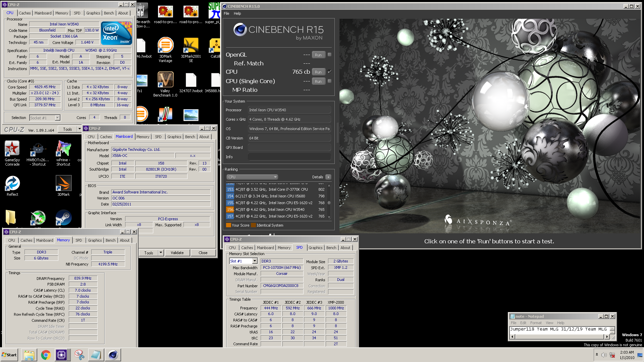The height and width of the screenshot is (362, 644).
Task: Open the Help menu in Cinebench
Action: click(x=237, y=13)
